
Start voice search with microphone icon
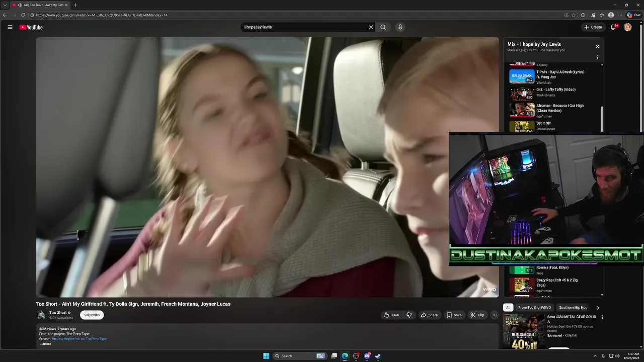[400, 27]
